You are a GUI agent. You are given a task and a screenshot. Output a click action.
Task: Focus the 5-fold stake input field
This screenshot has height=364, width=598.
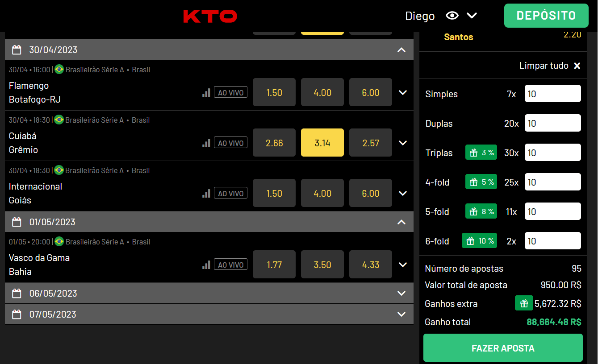point(553,211)
